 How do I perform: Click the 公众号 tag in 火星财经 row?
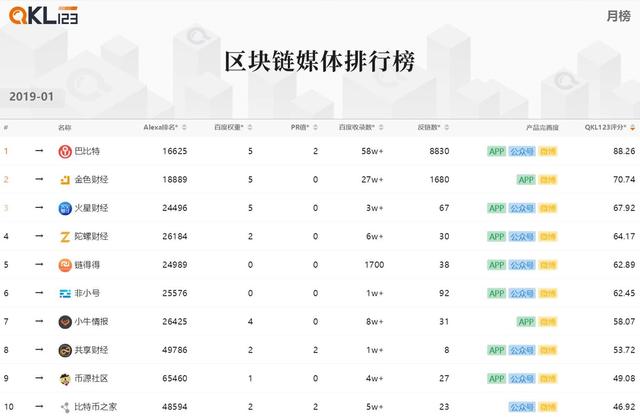[x=522, y=208]
